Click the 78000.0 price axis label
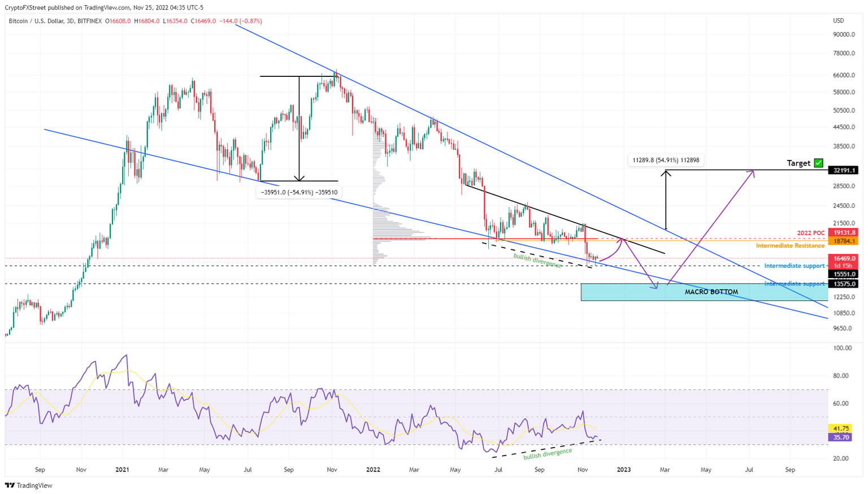Screen dimensions: 868x494 (844, 54)
